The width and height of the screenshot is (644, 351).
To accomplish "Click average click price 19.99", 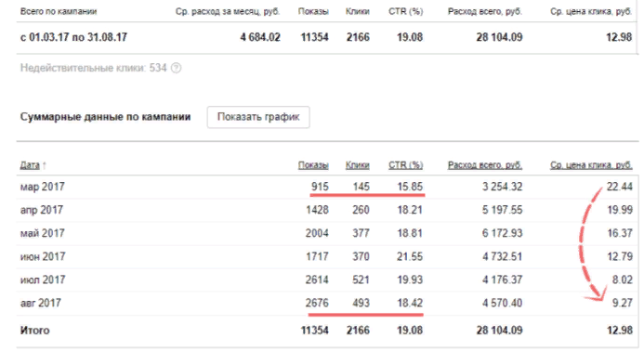I will (x=620, y=210).
